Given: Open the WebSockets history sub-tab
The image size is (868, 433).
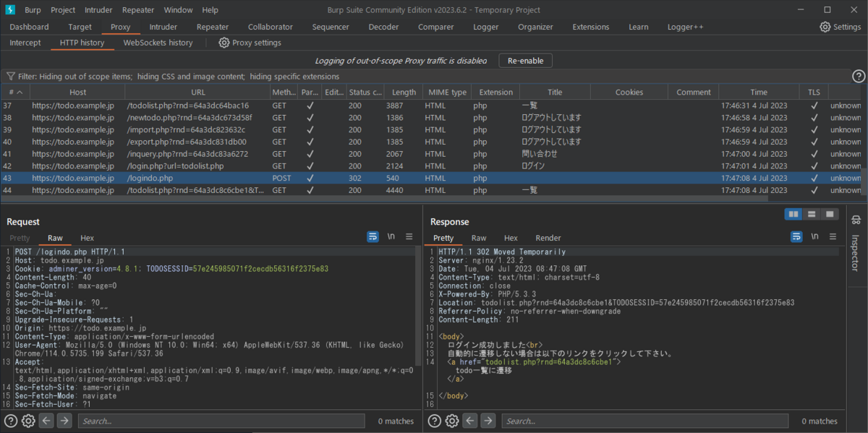Looking at the screenshot, I should pos(158,43).
